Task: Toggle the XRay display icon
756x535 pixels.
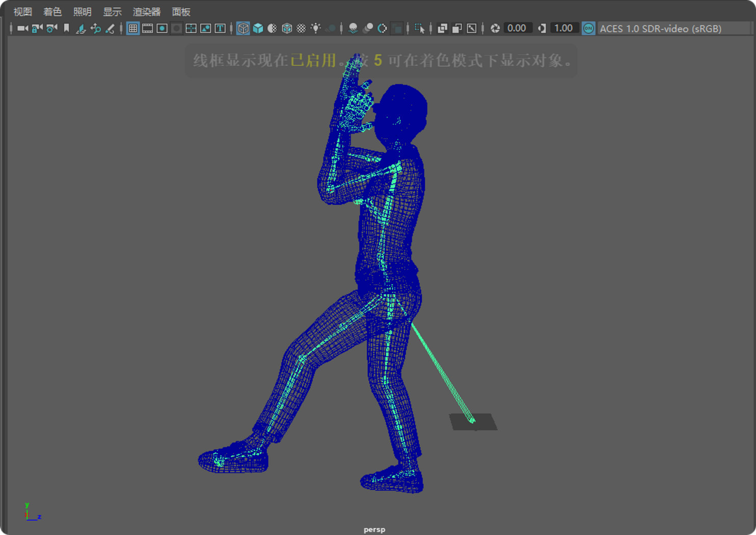Action: (x=442, y=29)
